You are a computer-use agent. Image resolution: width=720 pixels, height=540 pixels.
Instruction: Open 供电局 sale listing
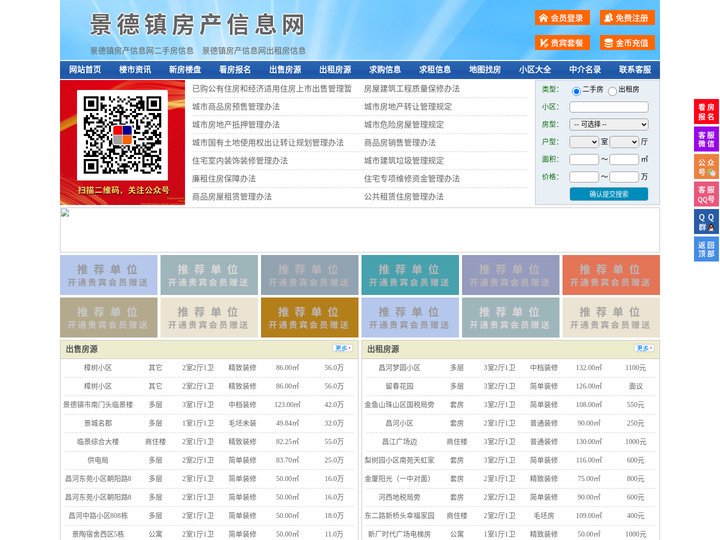(x=98, y=460)
